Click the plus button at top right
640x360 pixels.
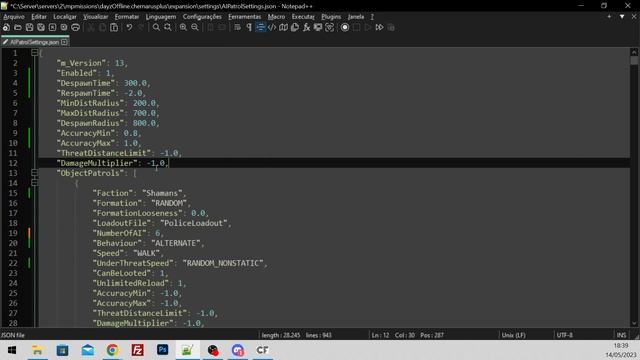click(609, 17)
